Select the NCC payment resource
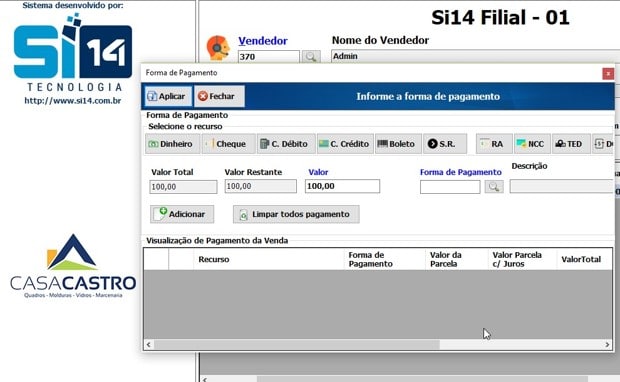 tap(532, 144)
